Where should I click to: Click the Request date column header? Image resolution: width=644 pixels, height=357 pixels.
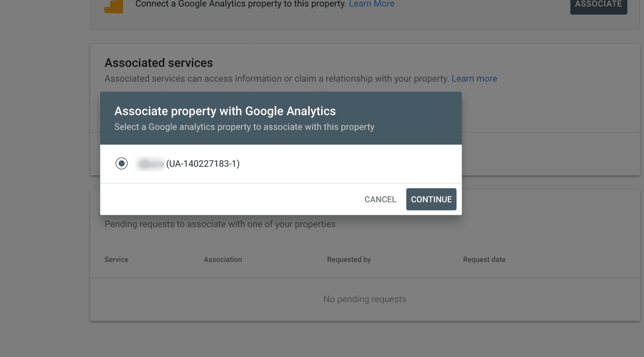pyautogui.click(x=484, y=259)
